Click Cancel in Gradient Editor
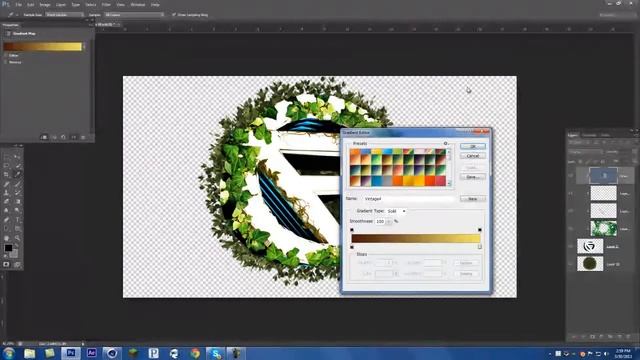Viewport: 640px width, 360px height. 473,156
